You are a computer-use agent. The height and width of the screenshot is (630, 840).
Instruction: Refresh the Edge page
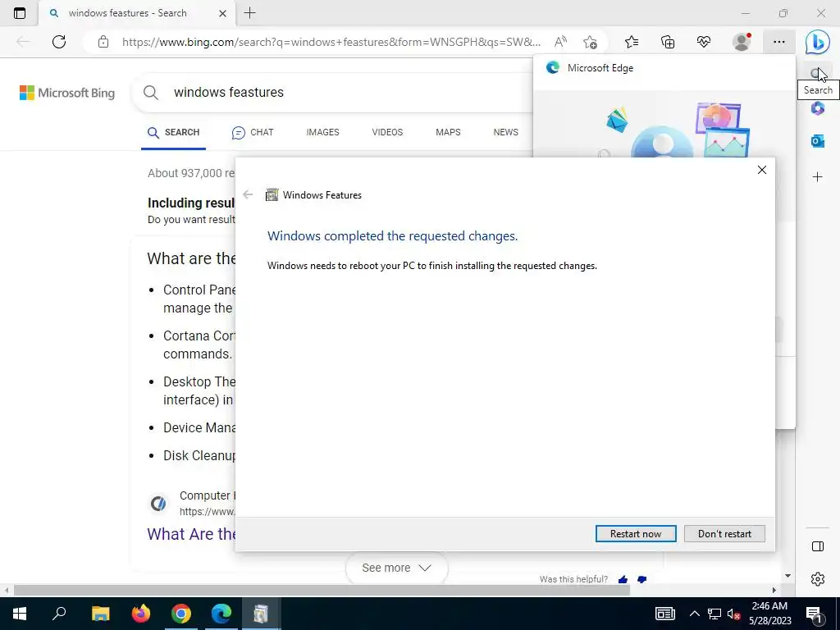[59, 42]
